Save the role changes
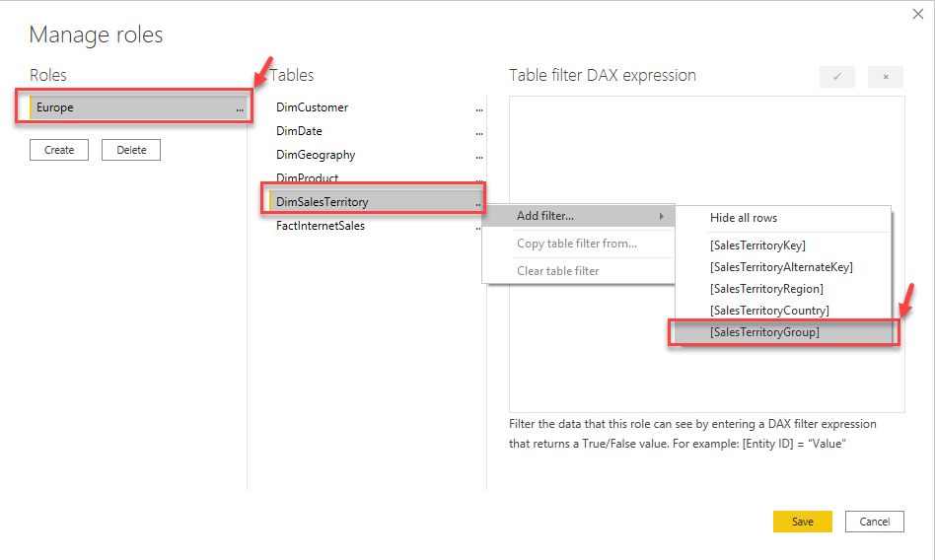Image resolution: width=935 pixels, height=560 pixels. (803, 522)
